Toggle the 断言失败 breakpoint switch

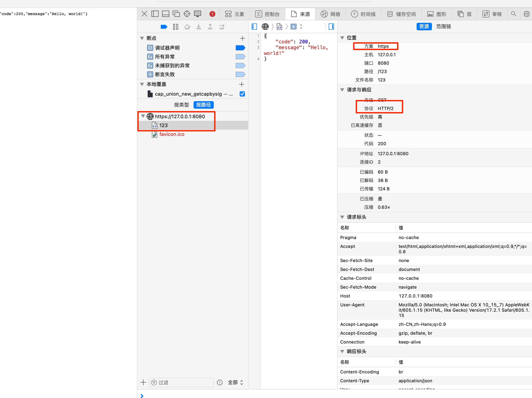[240, 74]
